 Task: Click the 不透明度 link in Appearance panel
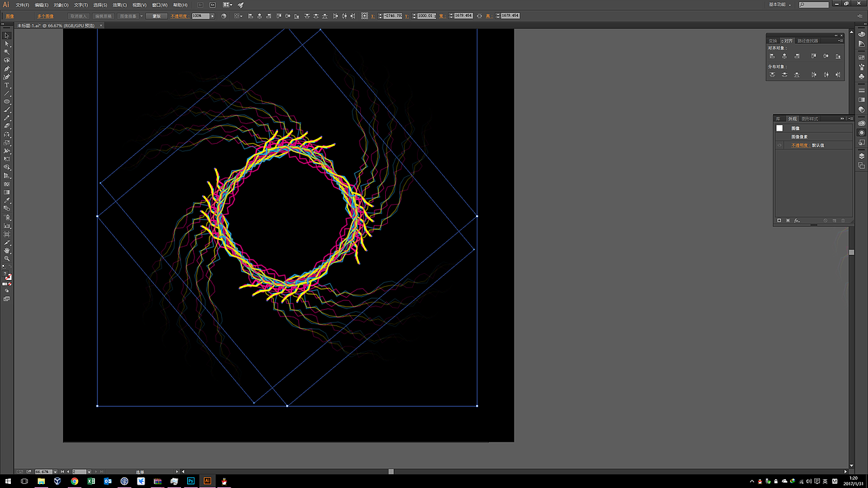tap(800, 145)
